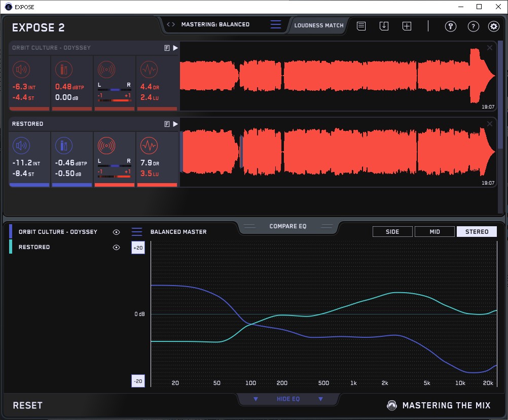
Task: Click the preset previous/next arrows
Action: pyautogui.click(x=171, y=24)
